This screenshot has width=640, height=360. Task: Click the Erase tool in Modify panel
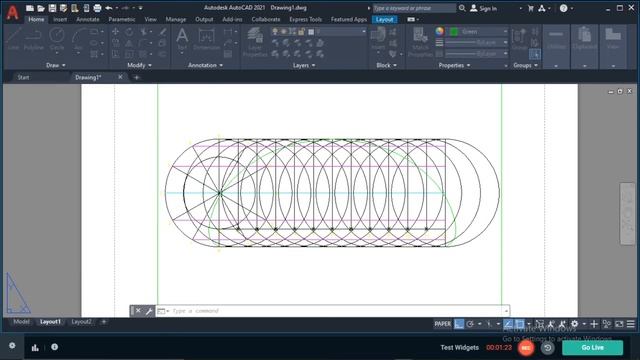[163, 31]
